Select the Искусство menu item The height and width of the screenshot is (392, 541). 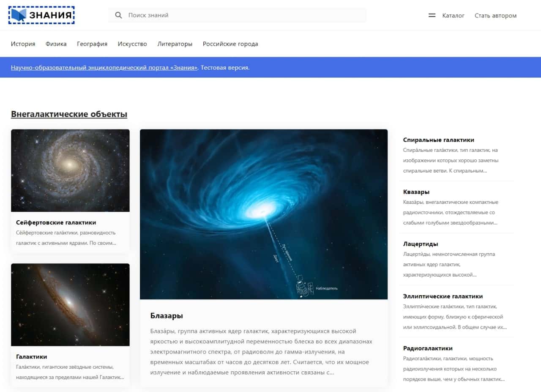click(x=132, y=44)
